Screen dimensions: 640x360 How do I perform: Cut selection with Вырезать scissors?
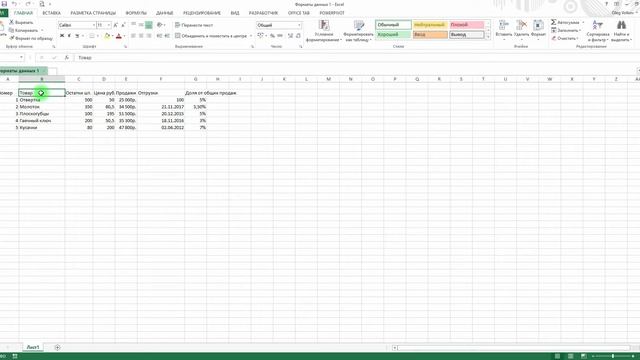click(x=21, y=22)
